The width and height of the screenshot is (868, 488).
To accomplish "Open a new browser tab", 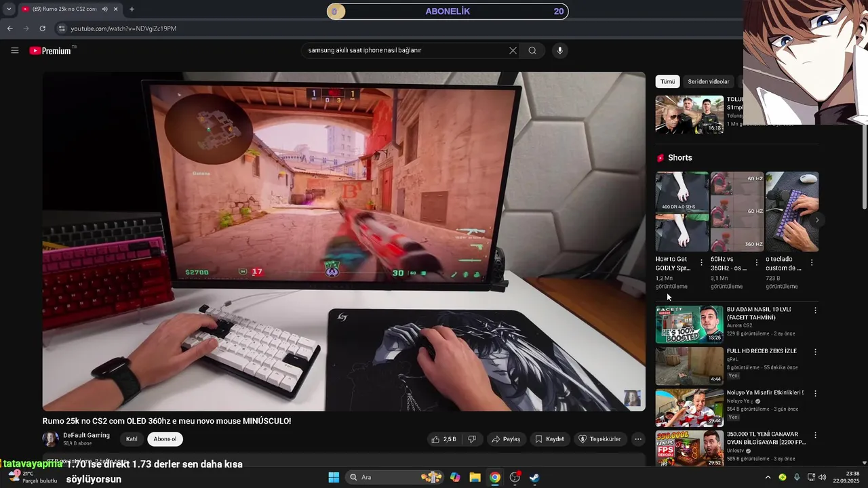I will point(132,9).
